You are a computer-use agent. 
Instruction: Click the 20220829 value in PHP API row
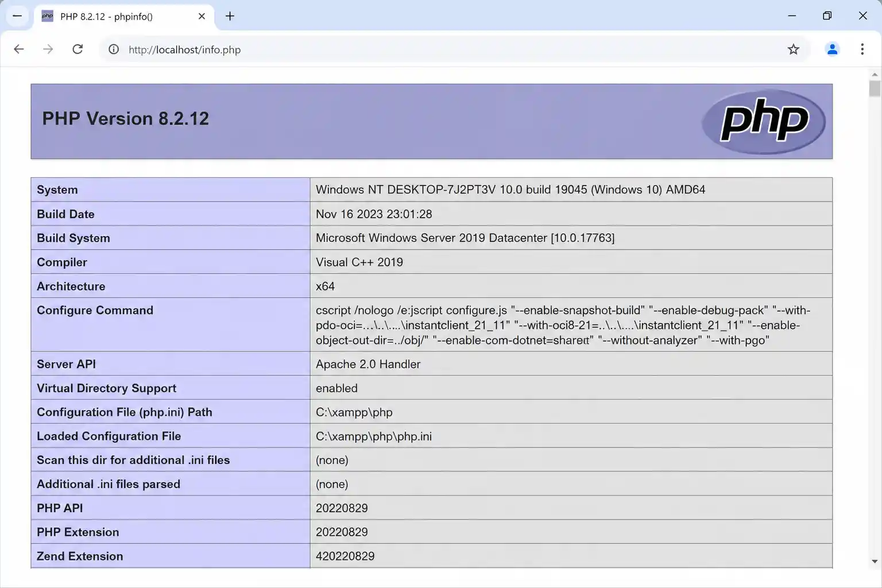(x=342, y=509)
